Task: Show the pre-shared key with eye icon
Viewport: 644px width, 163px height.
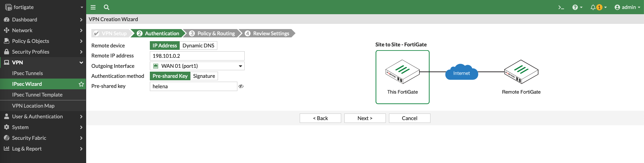Action: coord(241,87)
